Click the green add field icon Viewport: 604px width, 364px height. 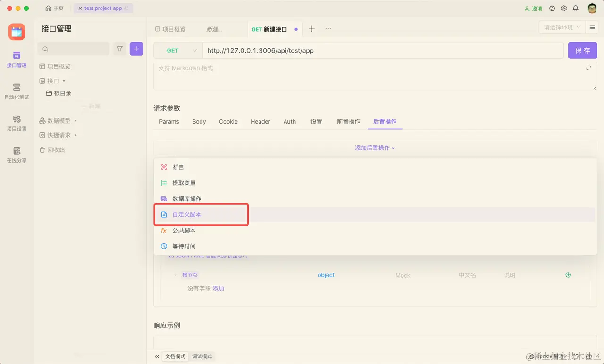pyautogui.click(x=568, y=275)
